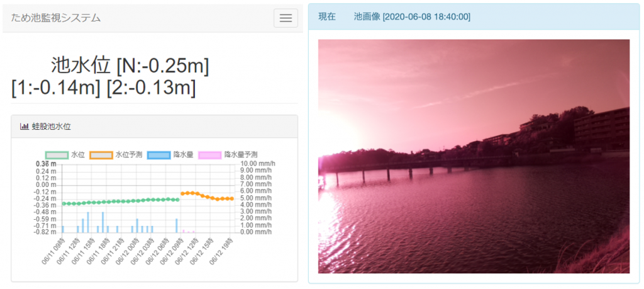Click the pond camera image
Screen dimensions: 644x289
(x=474, y=156)
